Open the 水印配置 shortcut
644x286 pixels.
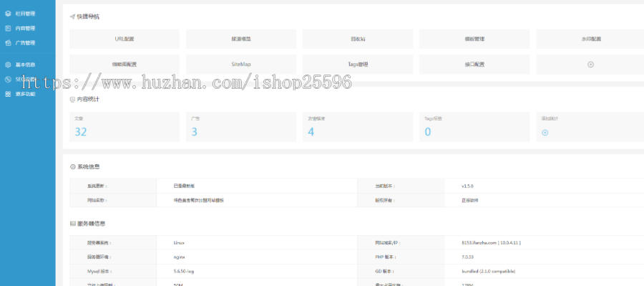590,39
